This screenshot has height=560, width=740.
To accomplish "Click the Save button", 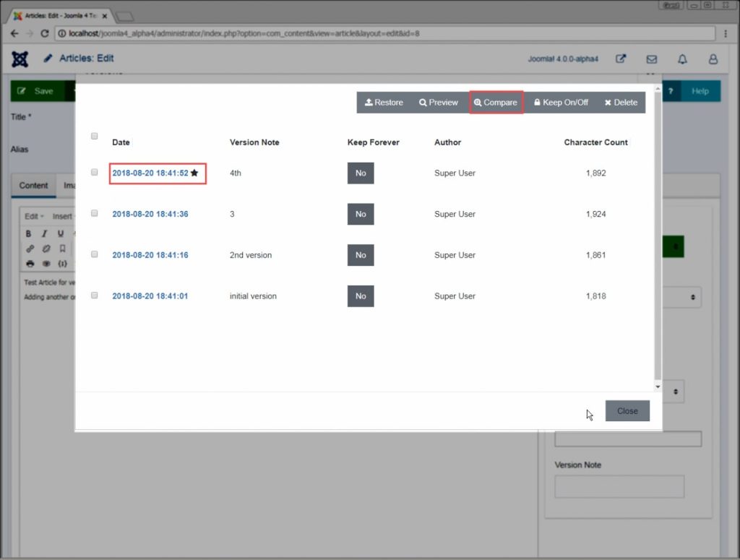I will (x=38, y=91).
